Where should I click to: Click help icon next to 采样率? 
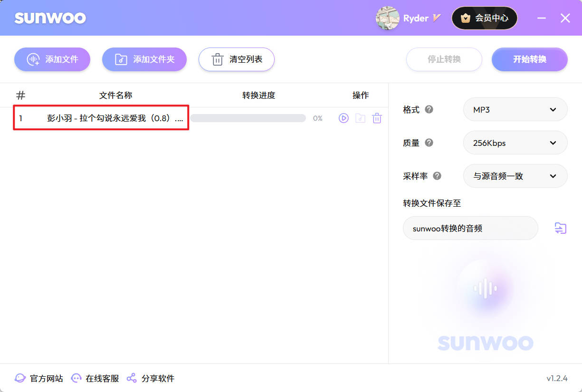coord(437,176)
